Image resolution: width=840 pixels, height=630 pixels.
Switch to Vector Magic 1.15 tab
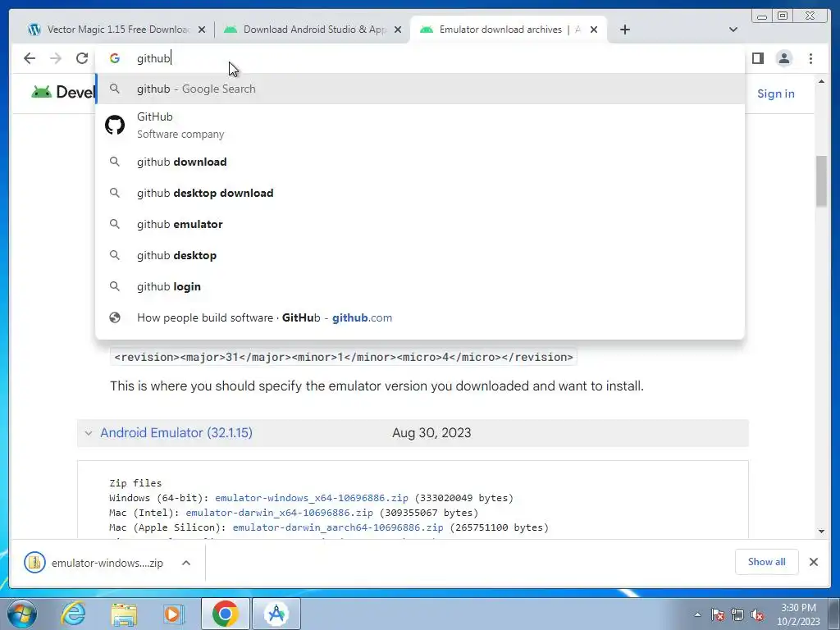(x=116, y=30)
